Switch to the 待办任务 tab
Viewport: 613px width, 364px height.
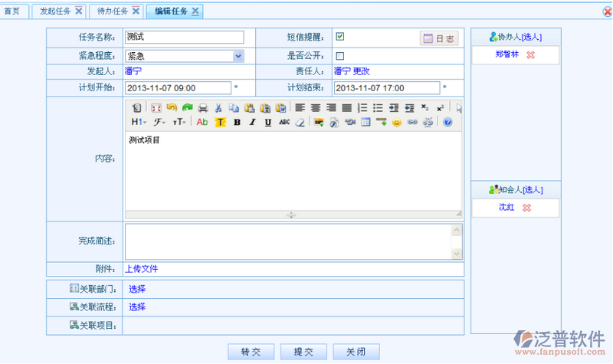tap(114, 11)
